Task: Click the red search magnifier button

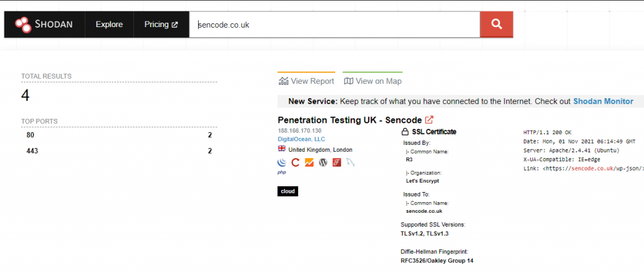Action: [x=496, y=25]
